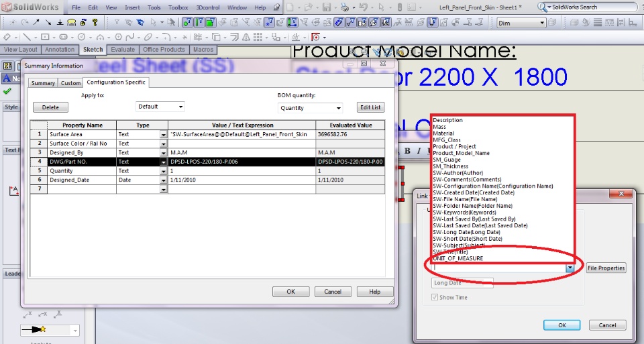Switch to the Custom tab
Viewport: 644px width, 344px height.
tap(70, 83)
